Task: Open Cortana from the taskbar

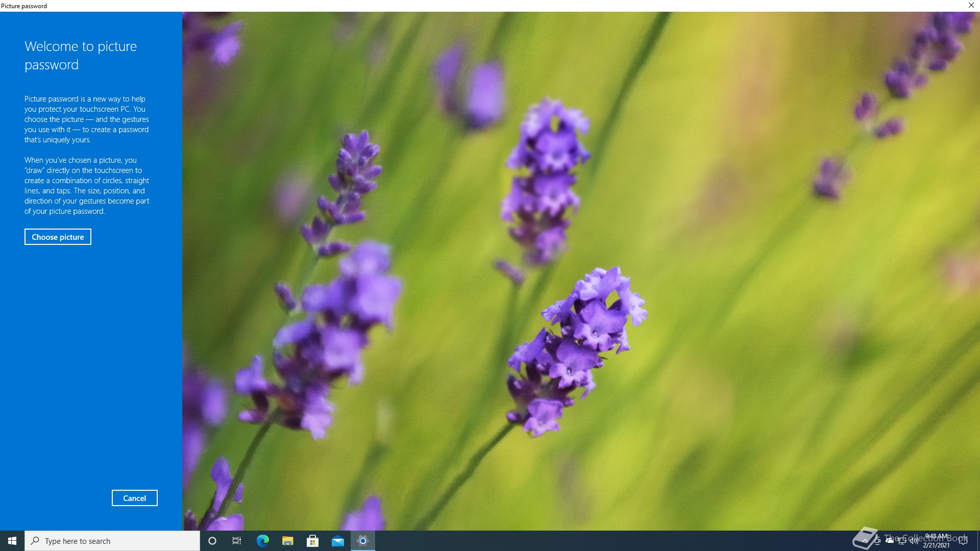Action: click(212, 541)
